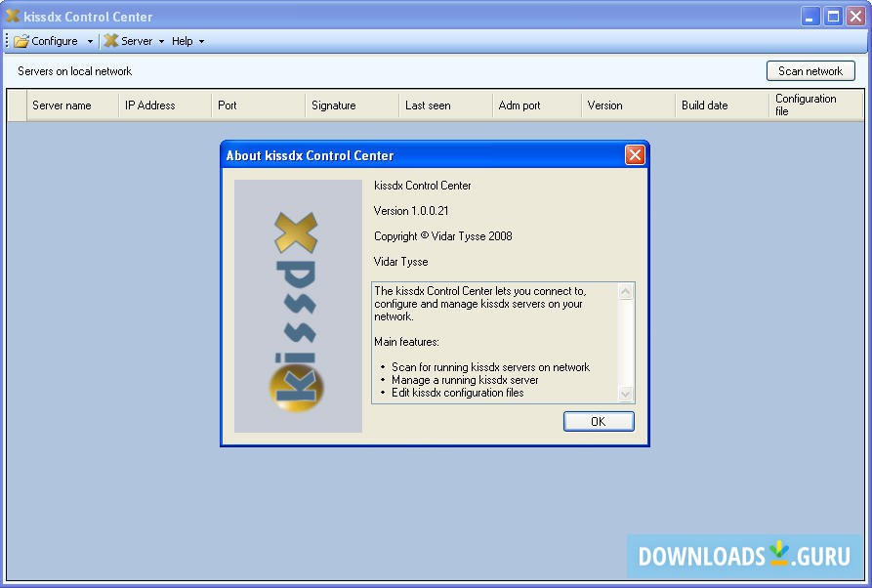Click the 'Version 1.0.0.21' text
872x588 pixels.
click(x=411, y=211)
